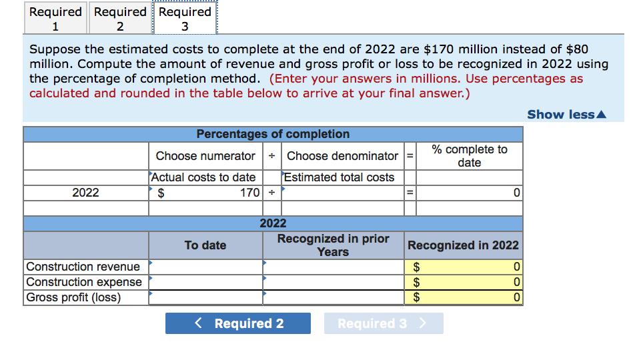This screenshot has height=364, width=639.
Task: Collapse instructions with Show less
Action: [566, 115]
